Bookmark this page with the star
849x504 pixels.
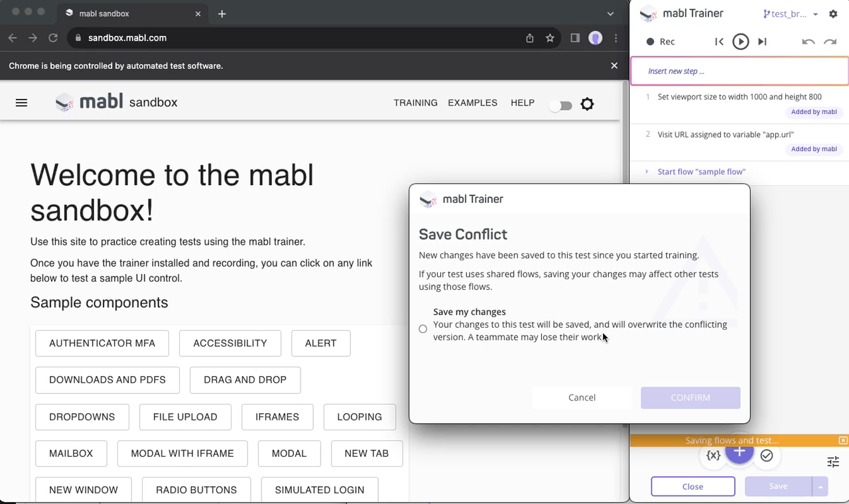tap(550, 38)
